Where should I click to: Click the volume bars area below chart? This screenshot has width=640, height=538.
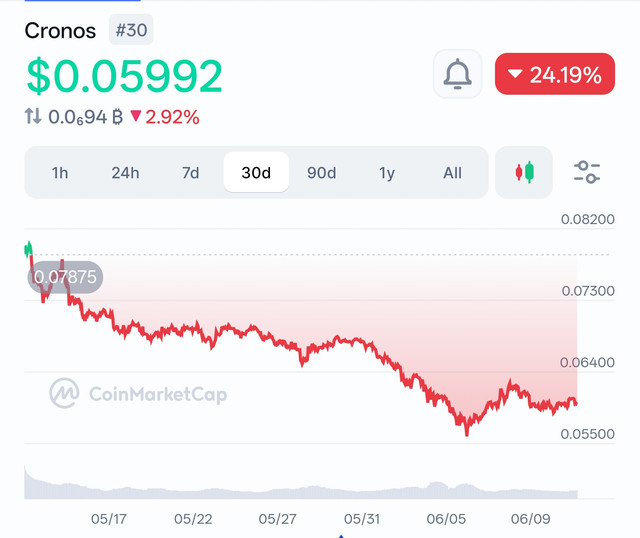pos(301,487)
